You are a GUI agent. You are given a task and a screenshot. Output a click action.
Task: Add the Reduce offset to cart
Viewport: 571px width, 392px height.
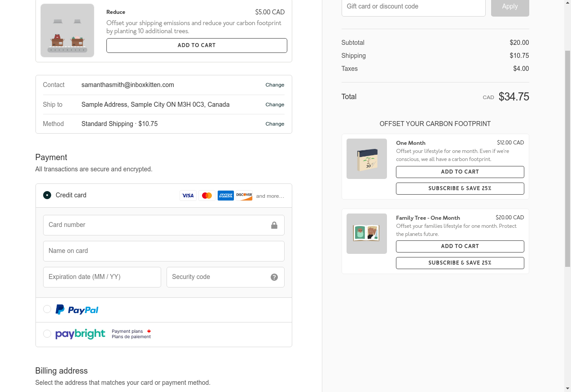pos(197,45)
